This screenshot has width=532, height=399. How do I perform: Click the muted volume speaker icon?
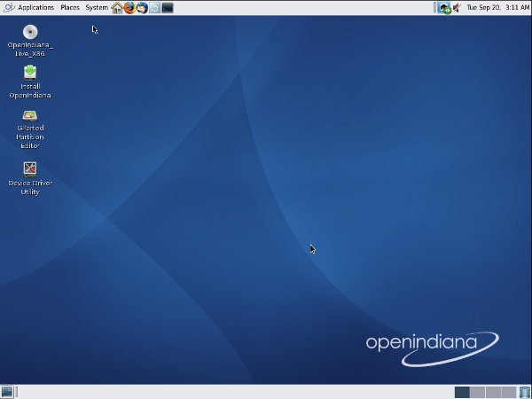[x=457, y=8]
